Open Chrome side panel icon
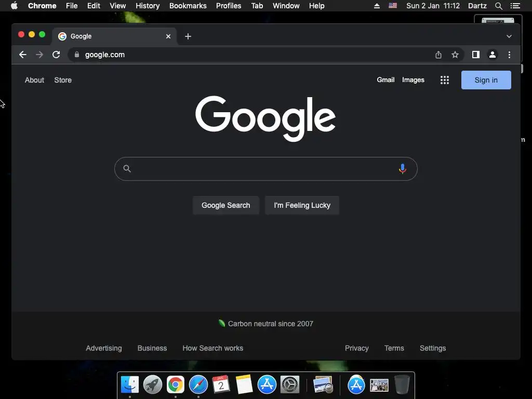The height and width of the screenshot is (399, 532). (476, 55)
